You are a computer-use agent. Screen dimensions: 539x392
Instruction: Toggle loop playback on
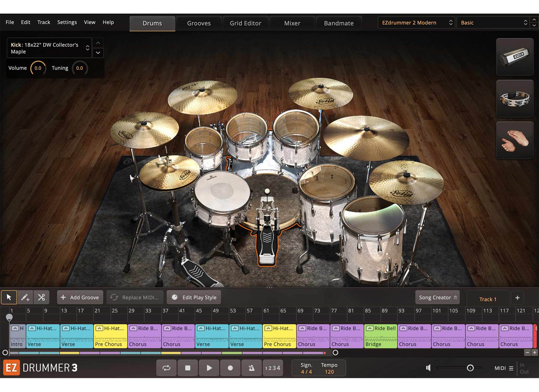tap(166, 368)
